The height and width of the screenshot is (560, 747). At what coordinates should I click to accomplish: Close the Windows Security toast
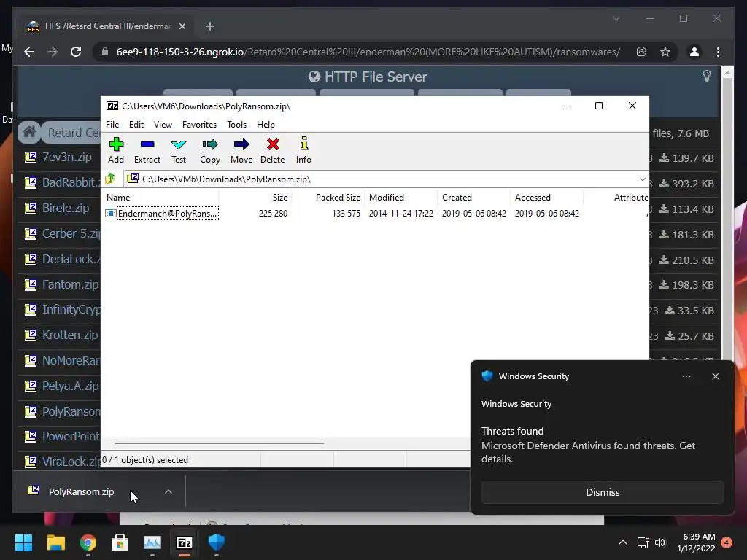click(715, 376)
